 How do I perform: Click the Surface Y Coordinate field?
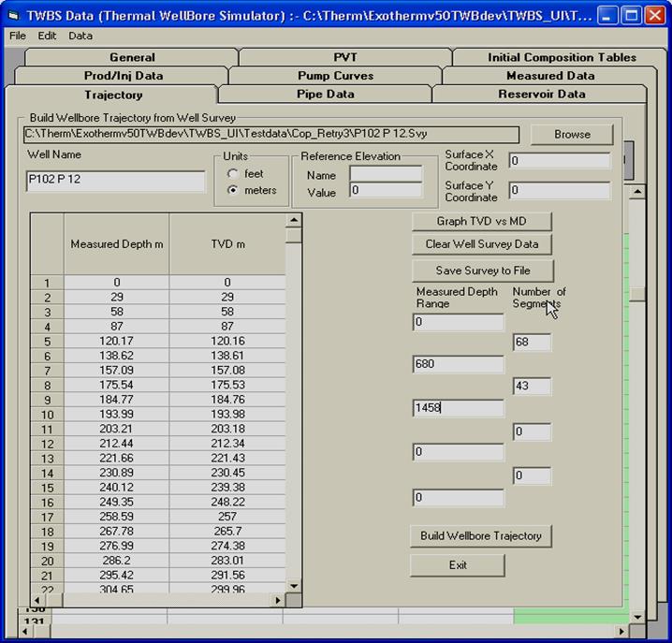(560, 190)
